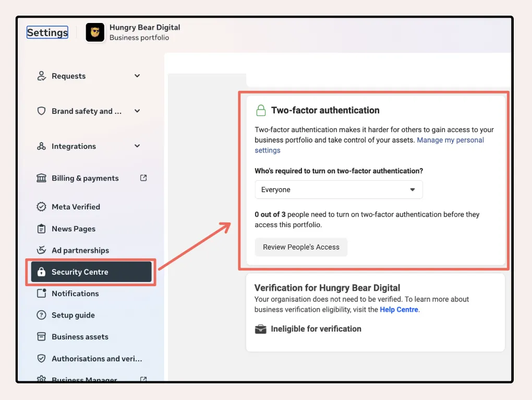Open the Everyone two-factor requirement dropdown
This screenshot has height=400, width=532.
coord(338,190)
